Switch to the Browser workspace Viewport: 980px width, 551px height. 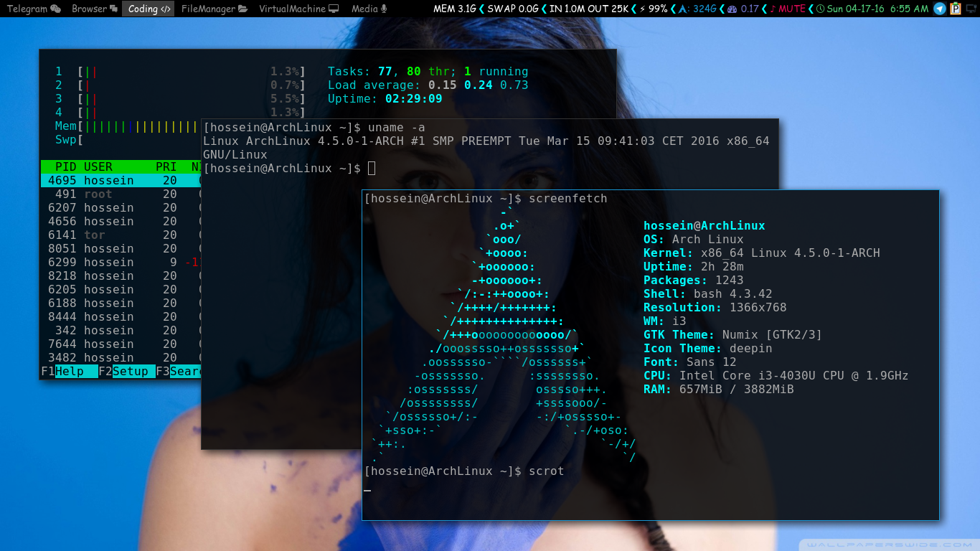click(94, 9)
